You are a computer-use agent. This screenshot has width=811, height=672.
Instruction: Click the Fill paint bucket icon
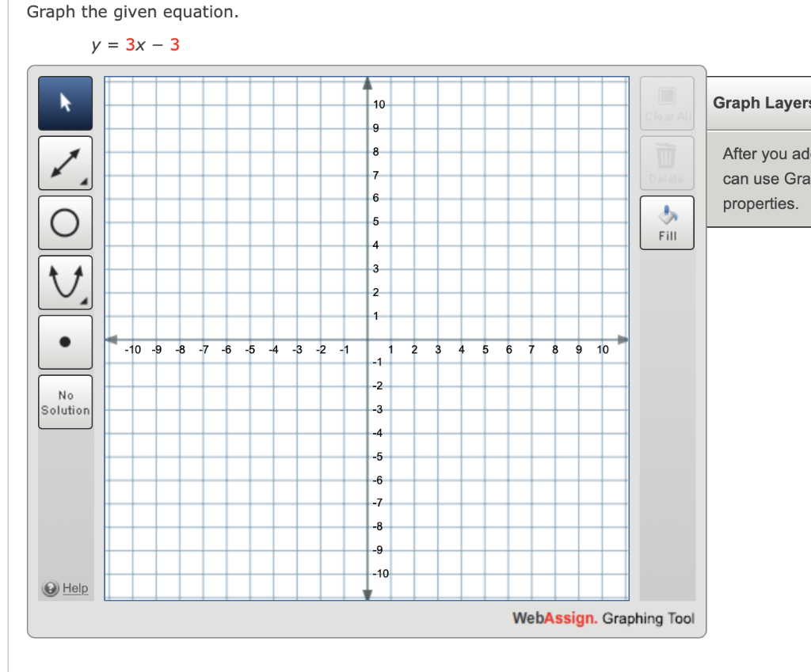666,215
